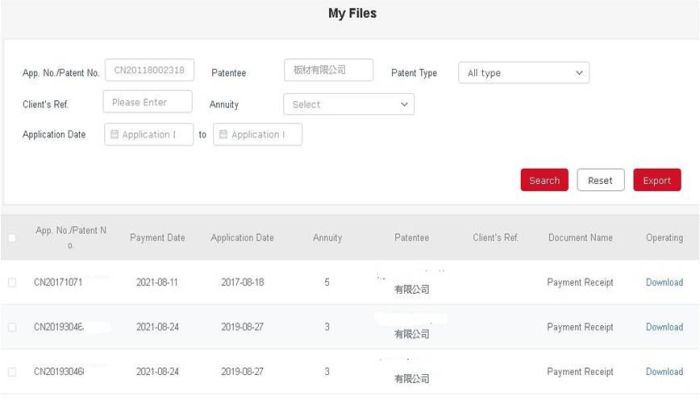Select checkbox for second row dated 2021-08-24

point(12,327)
